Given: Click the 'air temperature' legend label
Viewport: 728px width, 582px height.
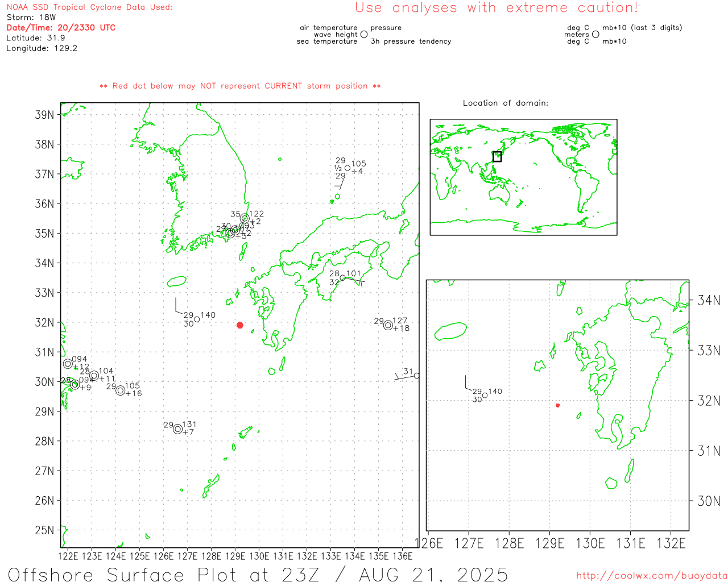Looking at the screenshot, I should coord(329,28).
